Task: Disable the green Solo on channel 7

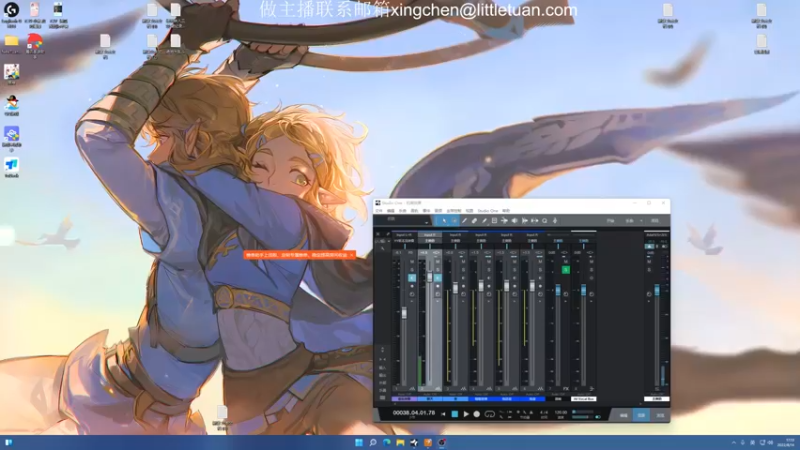Action: pyautogui.click(x=566, y=270)
